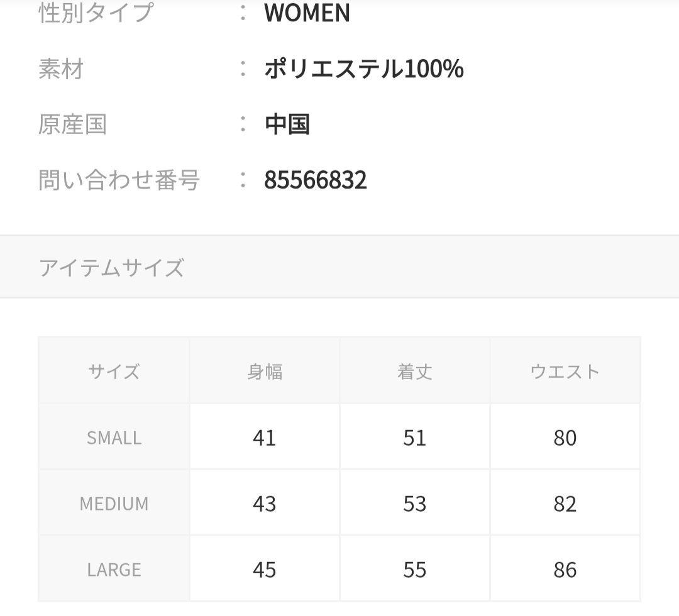The image size is (679, 616).
Task: Click the MEDIUM 着丈 value 53
Action: (415, 503)
